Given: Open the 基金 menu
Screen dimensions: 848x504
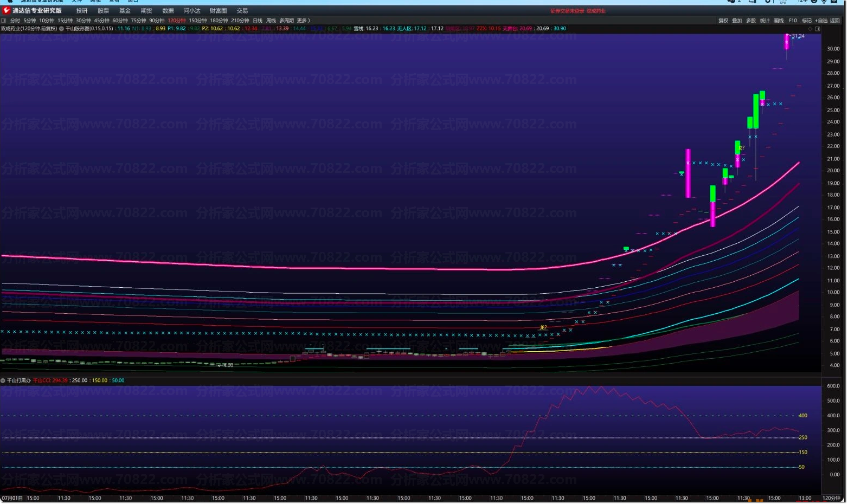Looking at the screenshot, I should tap(125, 11).
